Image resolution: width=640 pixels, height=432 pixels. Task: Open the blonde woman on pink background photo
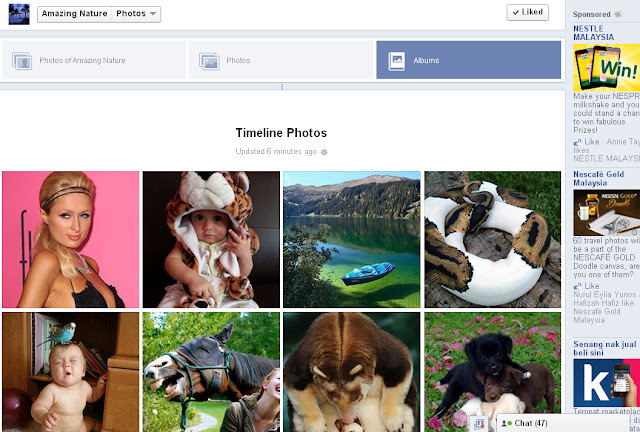pos(71,239)
